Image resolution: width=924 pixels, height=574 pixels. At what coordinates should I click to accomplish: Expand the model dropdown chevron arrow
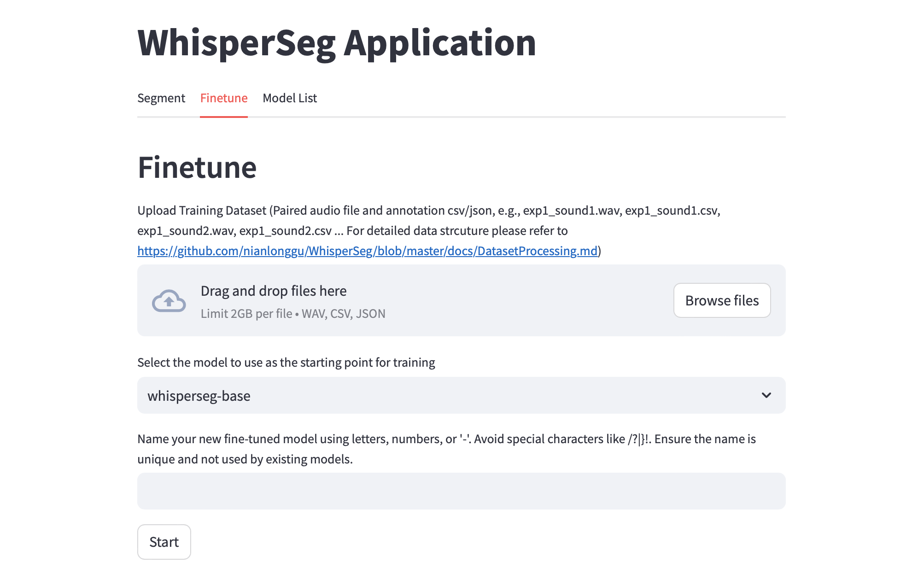coord(766,395)
